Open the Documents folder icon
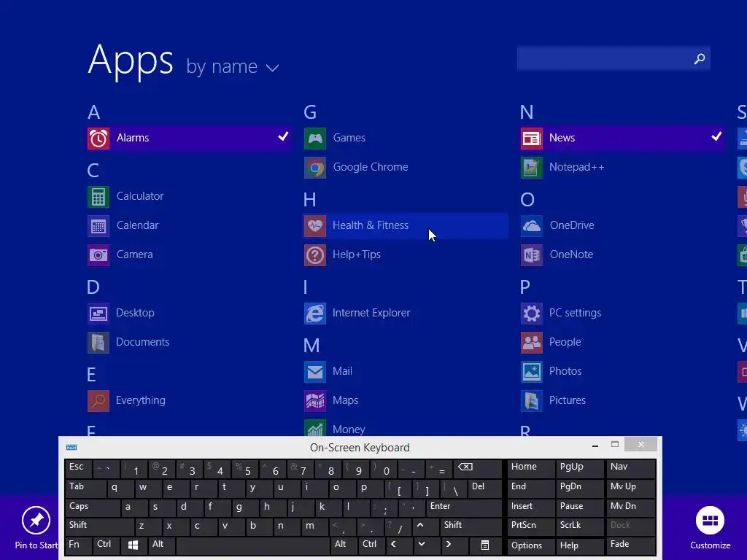 [x=98, y=343]
